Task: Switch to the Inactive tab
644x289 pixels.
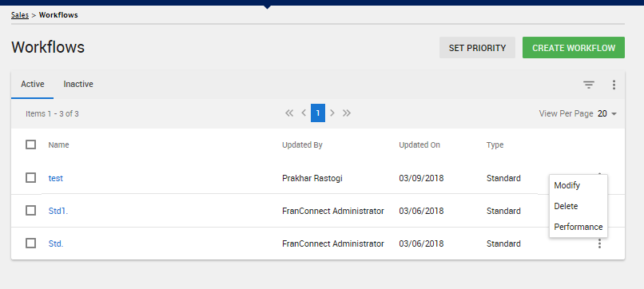Action: (x=78, y=84)
